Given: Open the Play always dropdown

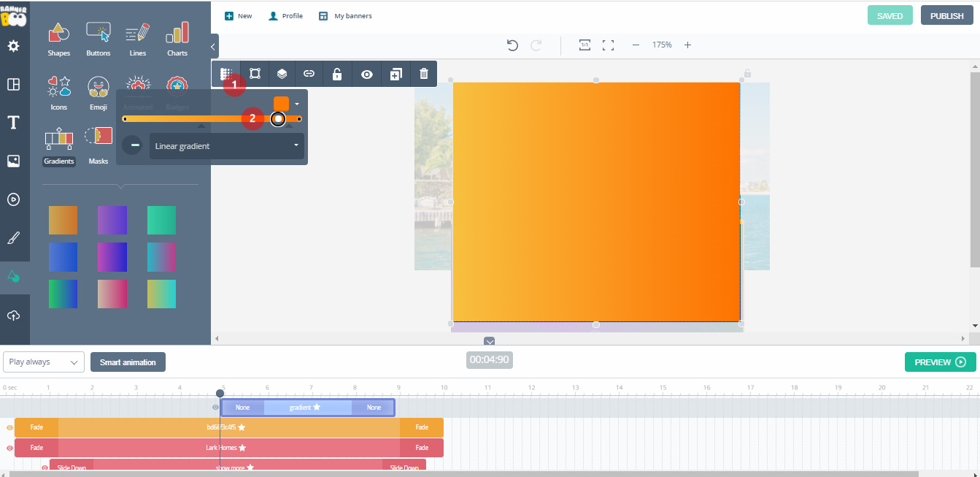Looking at the screenshot, I should pos(44,362).
